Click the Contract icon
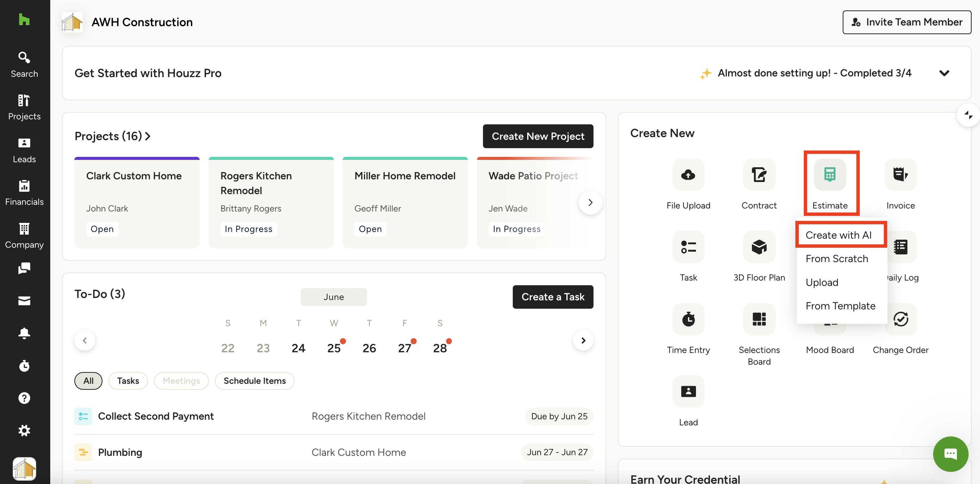 [759, 175]
